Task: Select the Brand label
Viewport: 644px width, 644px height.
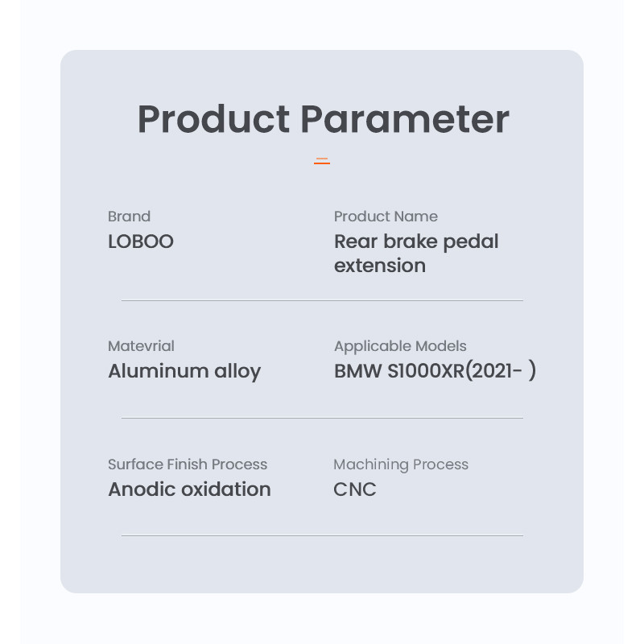Action: coord(129,217)
